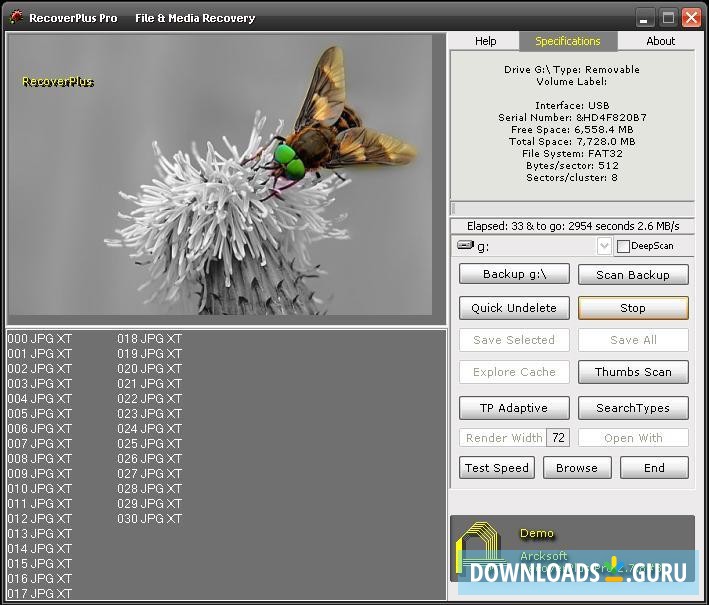Stop the running scan
This screenshot has width=709, height=605.
point(633,308)
